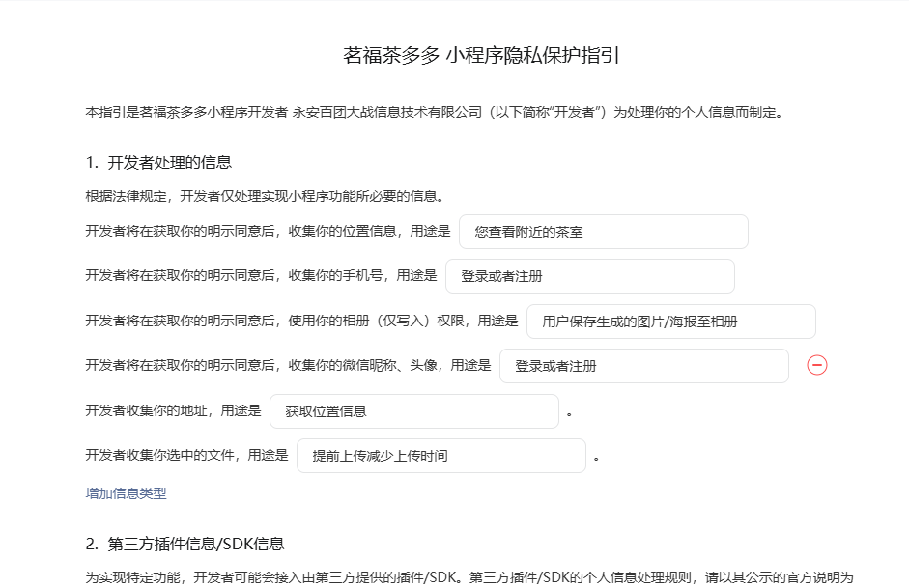Click the paragraph starting 为实现特定功能
909x588 pixels.
tap(469, 577)
